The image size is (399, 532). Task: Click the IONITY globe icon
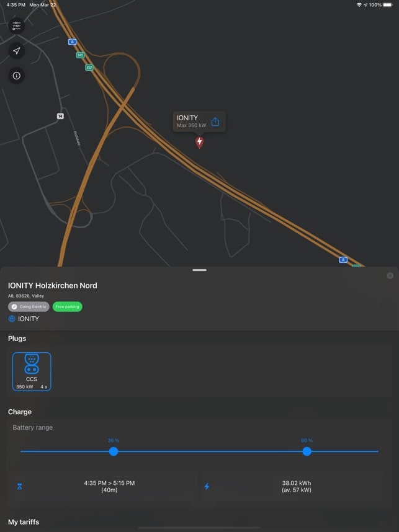click(12, 319)
